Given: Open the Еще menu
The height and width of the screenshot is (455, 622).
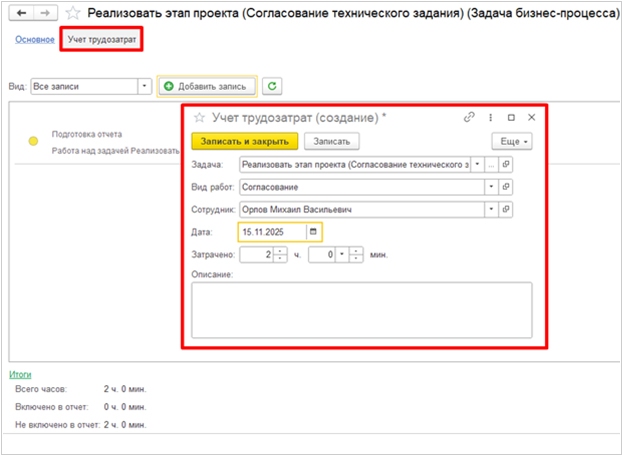Looking at the screenshot, I should (x=511, y=142).
